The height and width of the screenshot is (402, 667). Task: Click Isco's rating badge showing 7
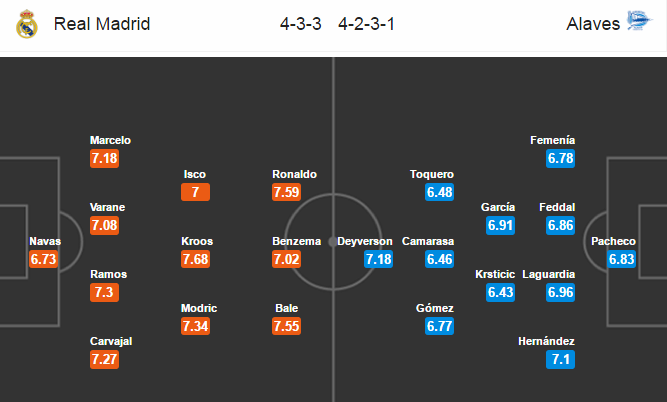(x=195, y=192)
